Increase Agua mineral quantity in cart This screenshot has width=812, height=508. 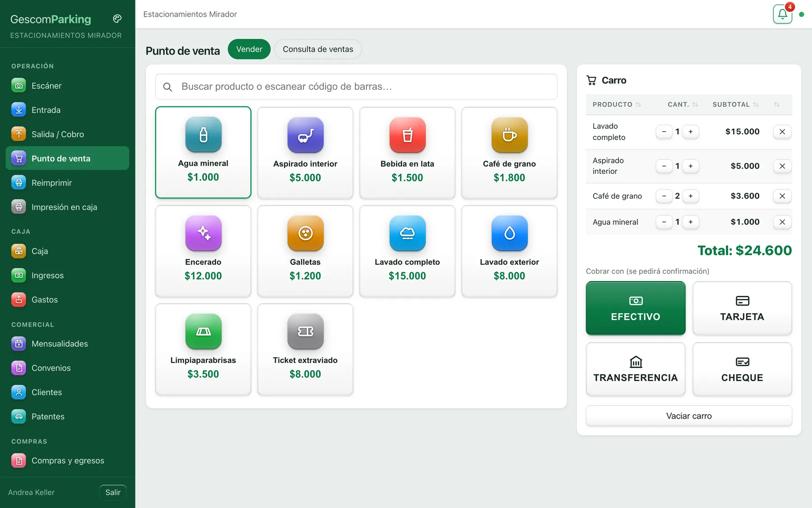[x=691, y=222]
